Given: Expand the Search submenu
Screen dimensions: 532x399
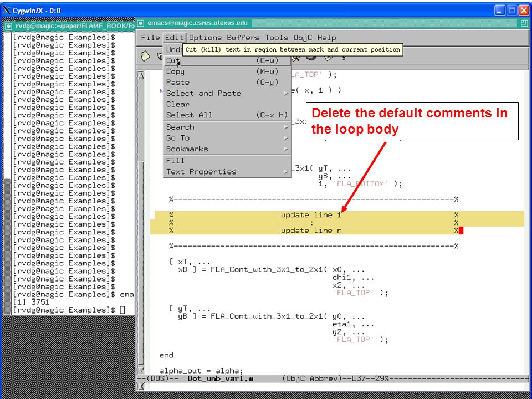Looking at the screenshot, I should pyautogui.click(x=227, y=127).
